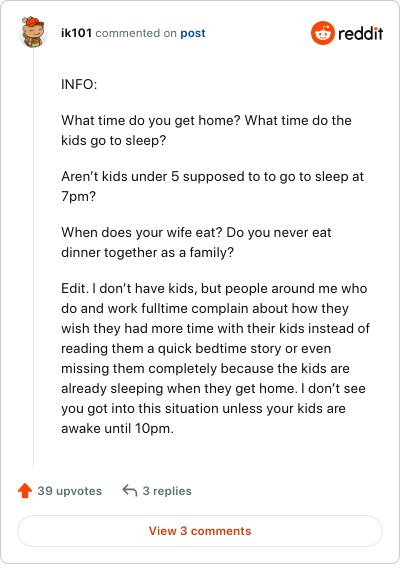Click the reddit wordmark text
400x564 pixels.
pos(360,33)
